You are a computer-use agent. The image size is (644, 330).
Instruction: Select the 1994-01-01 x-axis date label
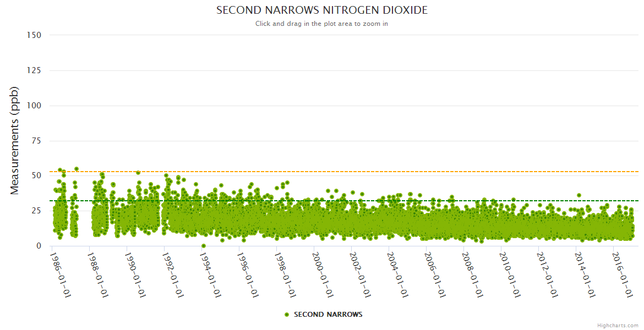[x=211, y=274]
